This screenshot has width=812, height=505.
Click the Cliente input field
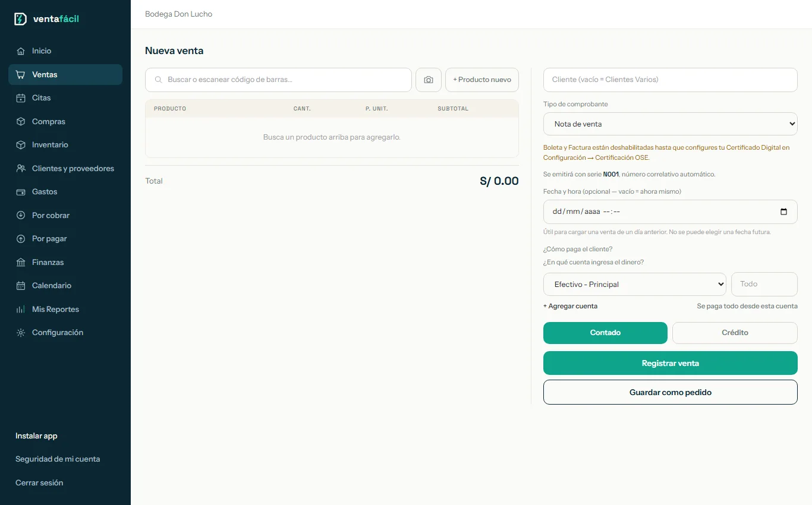pos(671,80)
